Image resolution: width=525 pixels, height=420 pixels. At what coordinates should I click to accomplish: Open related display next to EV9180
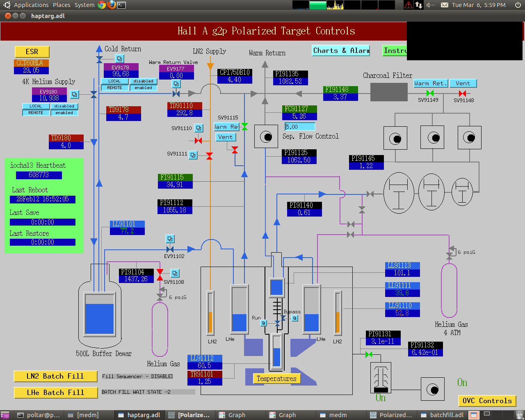click(x=74, y=94)
